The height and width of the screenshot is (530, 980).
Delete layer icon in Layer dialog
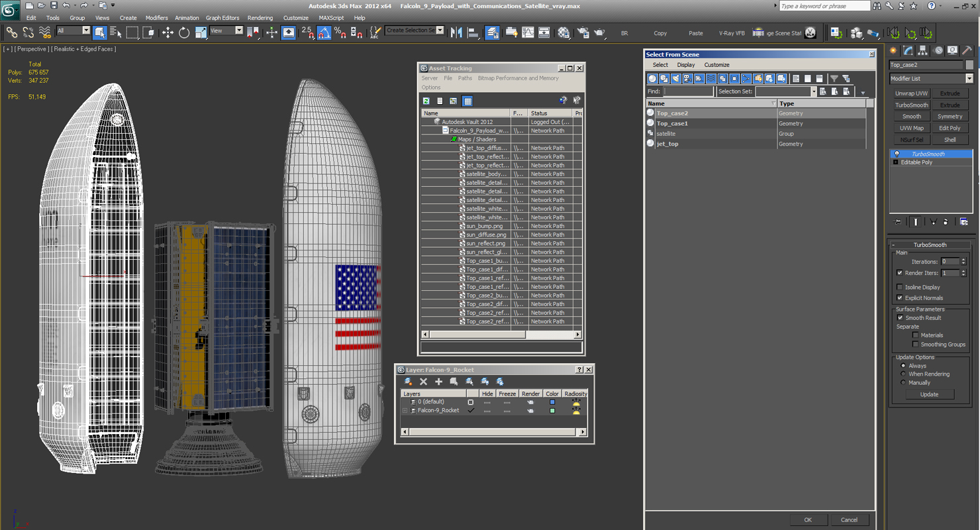pyautogui.click(x=424, y=382)
